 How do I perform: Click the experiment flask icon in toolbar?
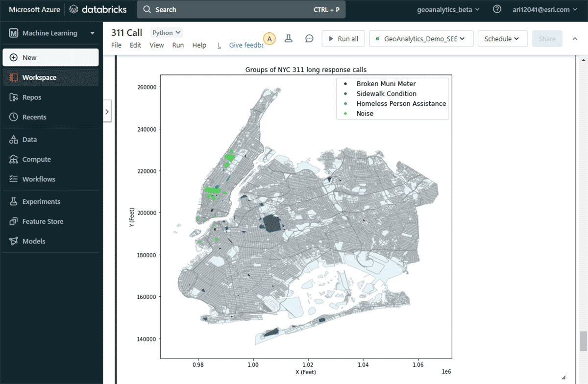click(x=289, y=39)
